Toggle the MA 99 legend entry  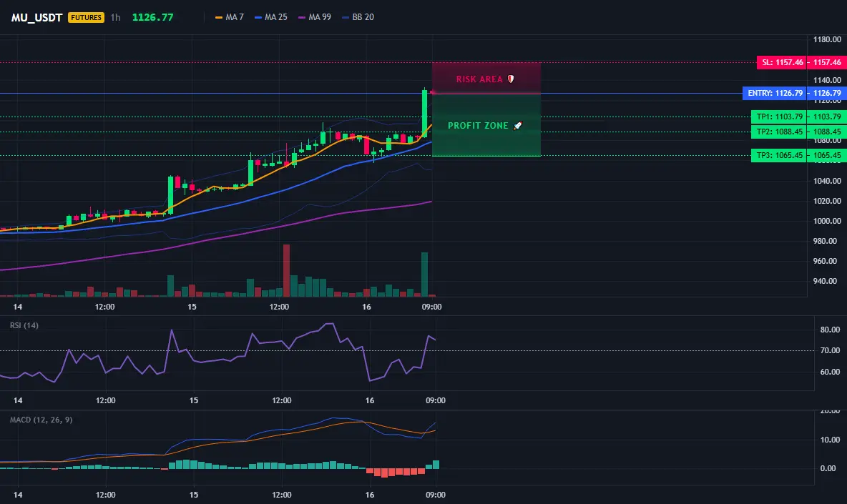pyautogui.click(x=315, y=17)
